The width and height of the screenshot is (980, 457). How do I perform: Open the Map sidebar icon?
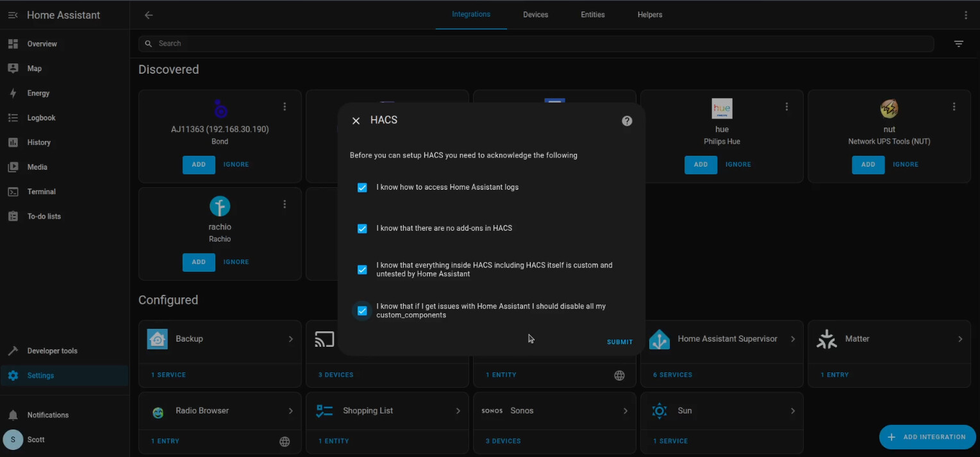(13, 69)
